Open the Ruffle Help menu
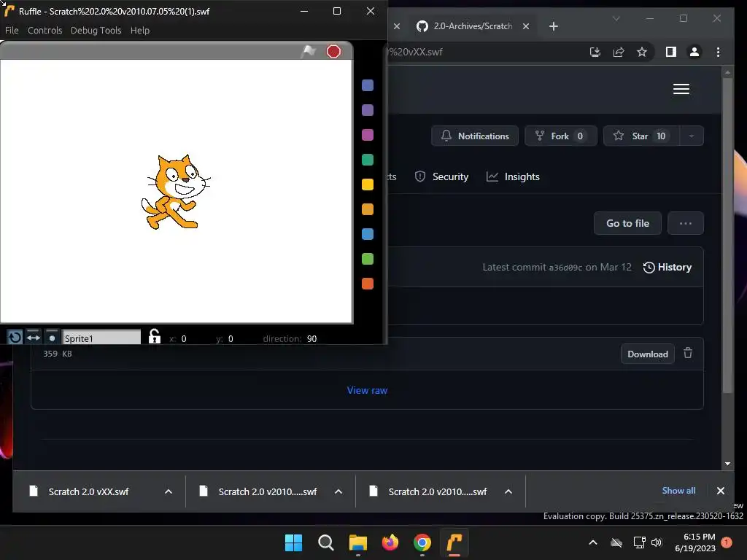Image resolution: width=747 pixels, height=560 pixels. click(x=140, y=30)
